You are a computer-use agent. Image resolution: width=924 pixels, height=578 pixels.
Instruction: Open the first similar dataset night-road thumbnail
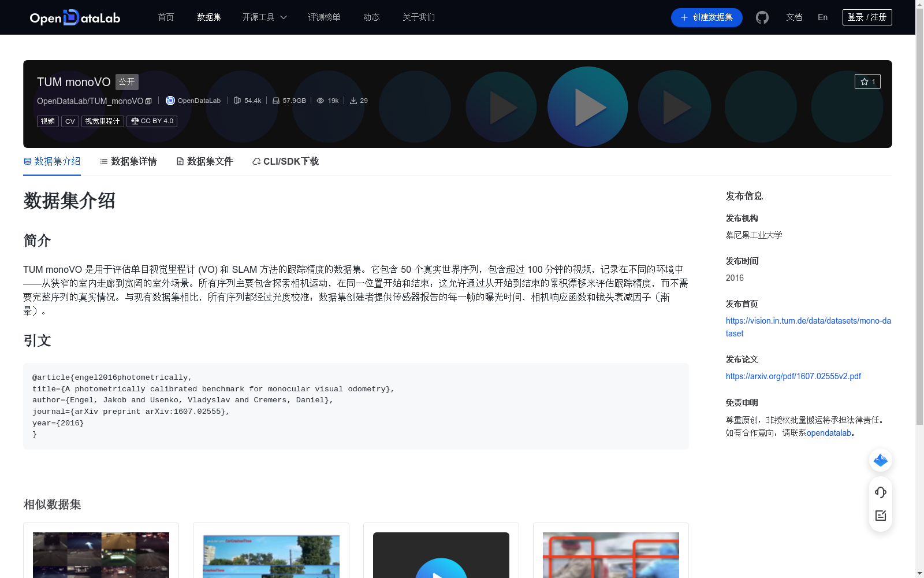click(101, 555)
